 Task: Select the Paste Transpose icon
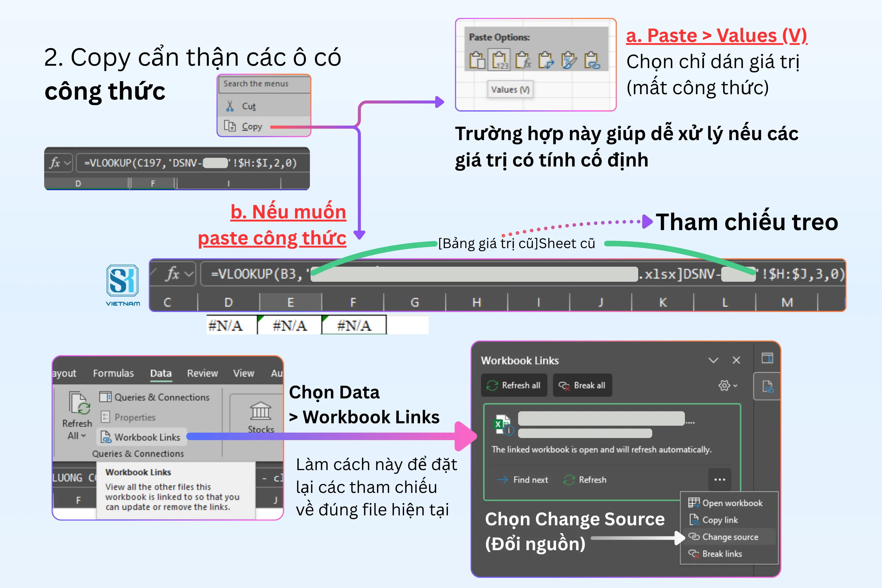click(546, 60)
